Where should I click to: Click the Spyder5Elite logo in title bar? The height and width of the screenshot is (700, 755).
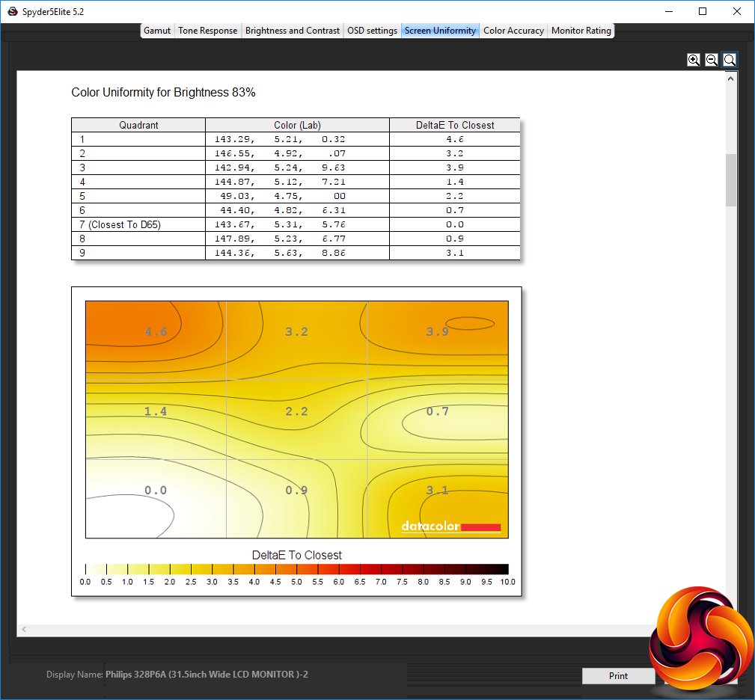pyautogui.click(x=13, y=11)
